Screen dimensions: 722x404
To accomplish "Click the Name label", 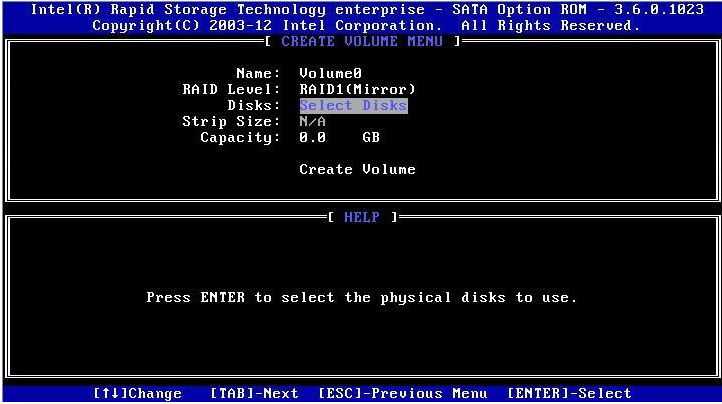I will [x=258, y=74].
